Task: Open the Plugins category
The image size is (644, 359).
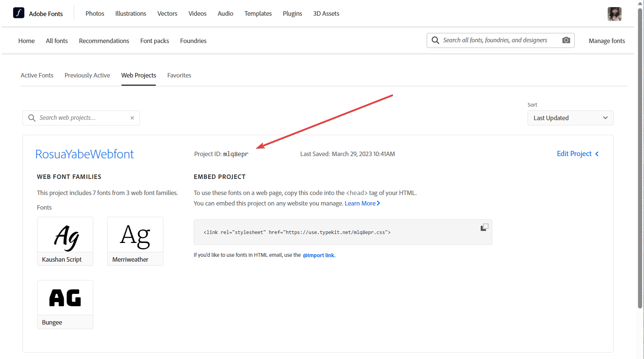Action: point(292,13)
